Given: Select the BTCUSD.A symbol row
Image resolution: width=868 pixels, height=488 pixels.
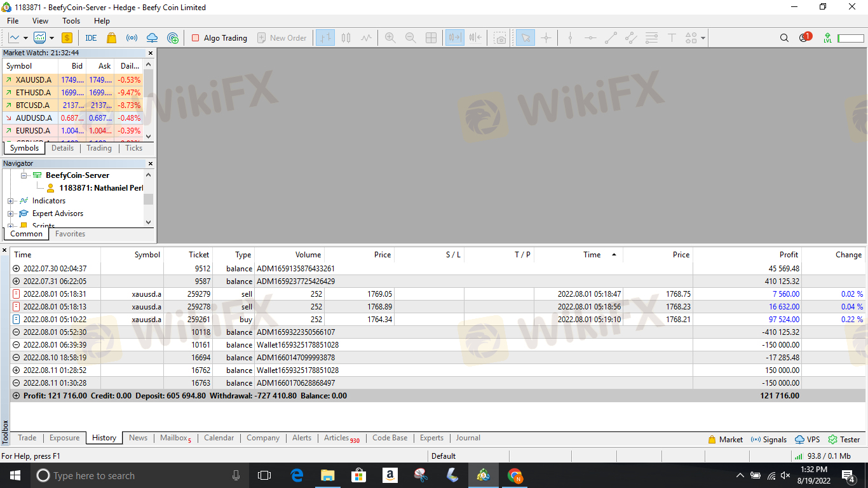Looking at the screenshot, I should click(73, 105).
